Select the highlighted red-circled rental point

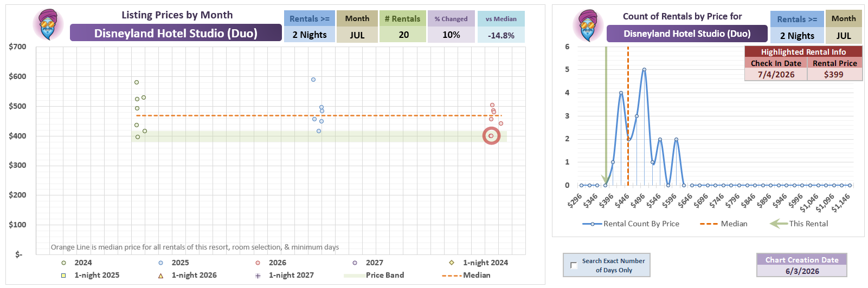(491, 136)
